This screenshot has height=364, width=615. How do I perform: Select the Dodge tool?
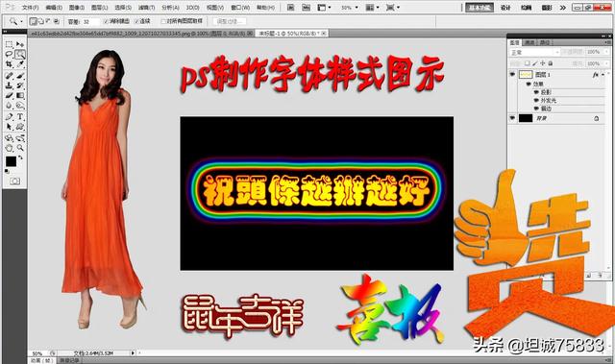[x=20, y=106]
